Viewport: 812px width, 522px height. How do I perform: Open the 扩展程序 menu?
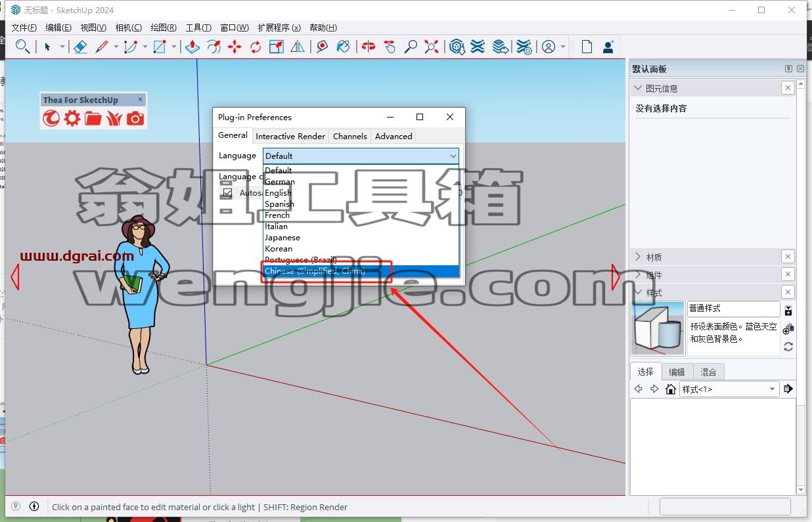279,28
